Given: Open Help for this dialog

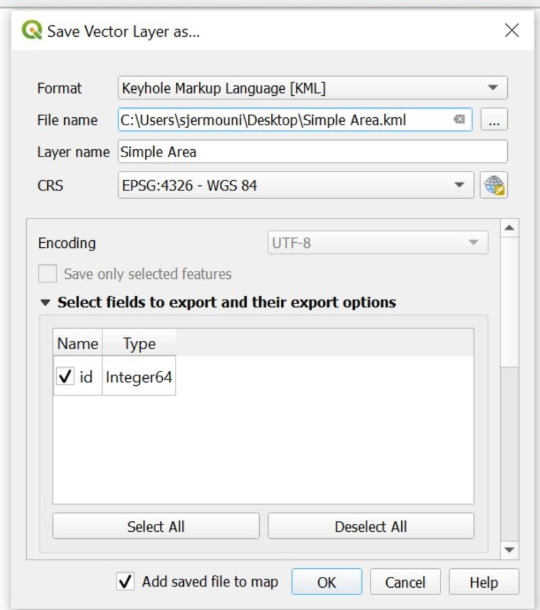Looking at the screenshot, I should pyautogui.click(x=484, y=582).
